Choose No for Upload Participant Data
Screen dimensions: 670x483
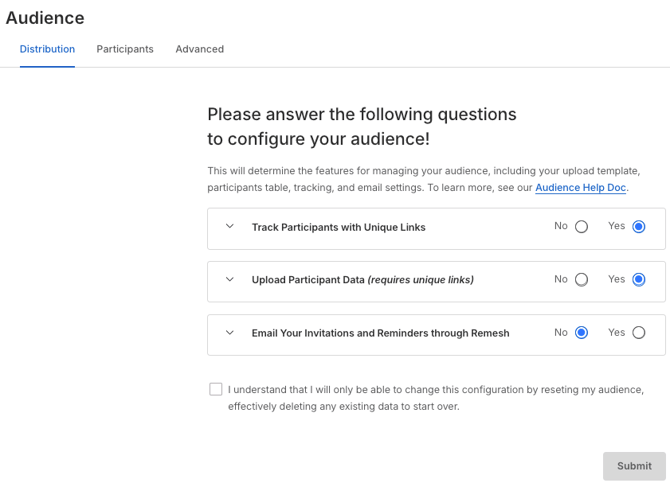pyautogui.click(x=581, y=280)
